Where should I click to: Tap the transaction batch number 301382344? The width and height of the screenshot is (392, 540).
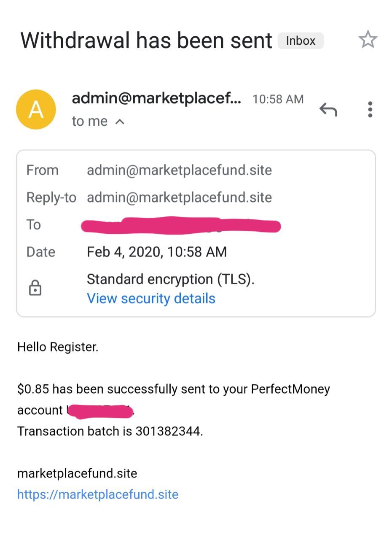pos(169,431)
